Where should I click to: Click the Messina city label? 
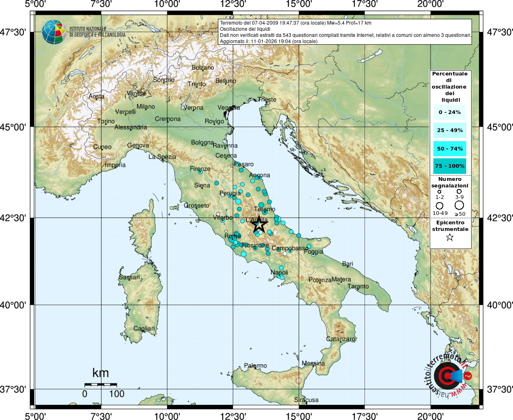click(313, 363)
